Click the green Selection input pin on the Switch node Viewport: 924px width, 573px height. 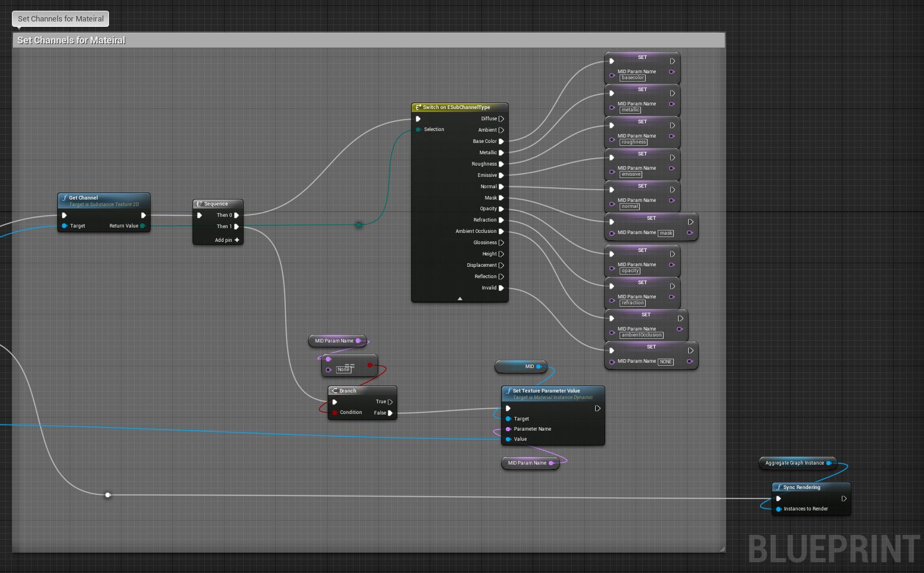417,129
